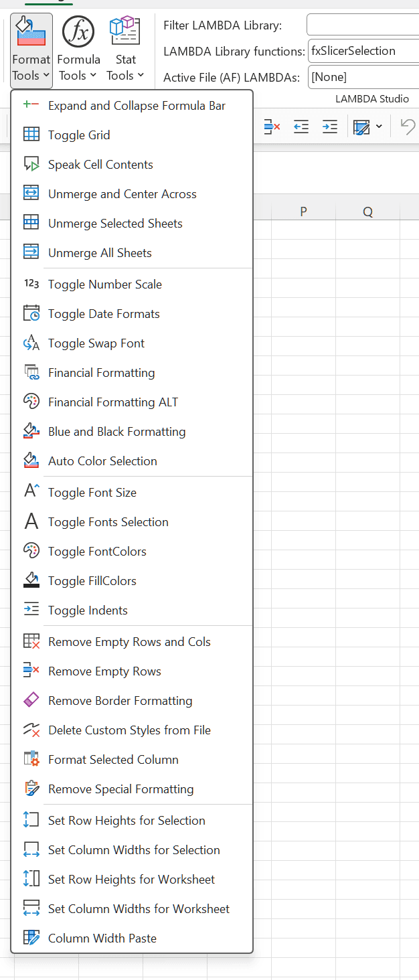Open the Stat Tools dropdown
This screenshot has height=980, width=419.
[125, 50]
